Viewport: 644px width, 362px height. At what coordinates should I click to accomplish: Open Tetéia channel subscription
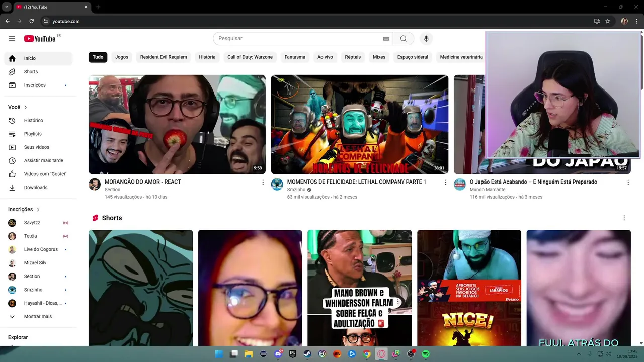pos(38,236)
